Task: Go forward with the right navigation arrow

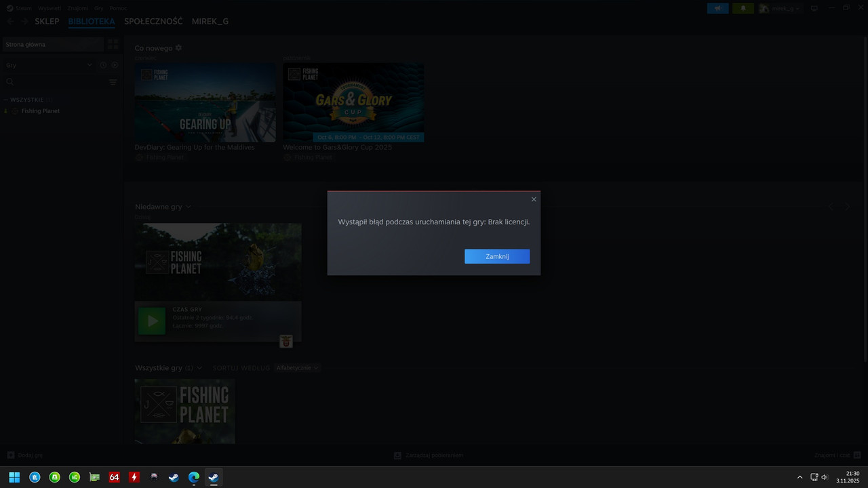Action: click(24, 22)
